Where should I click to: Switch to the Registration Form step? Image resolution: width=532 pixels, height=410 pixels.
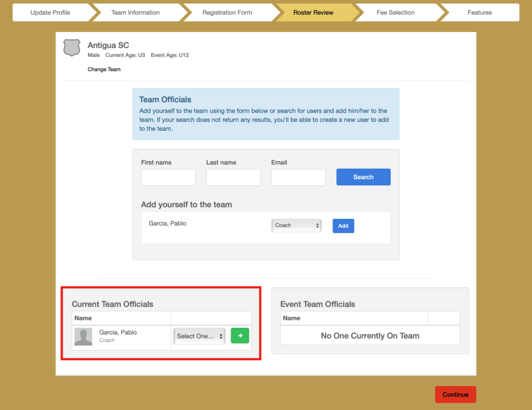coord(227,13)
